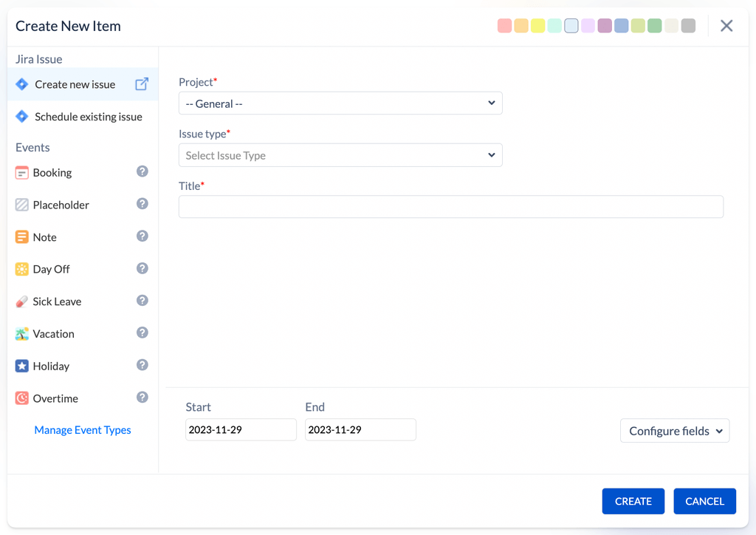The height and width of the screenshot is (535, 756).
Task: Select the Vacation event type
Action: click(53, 334)
